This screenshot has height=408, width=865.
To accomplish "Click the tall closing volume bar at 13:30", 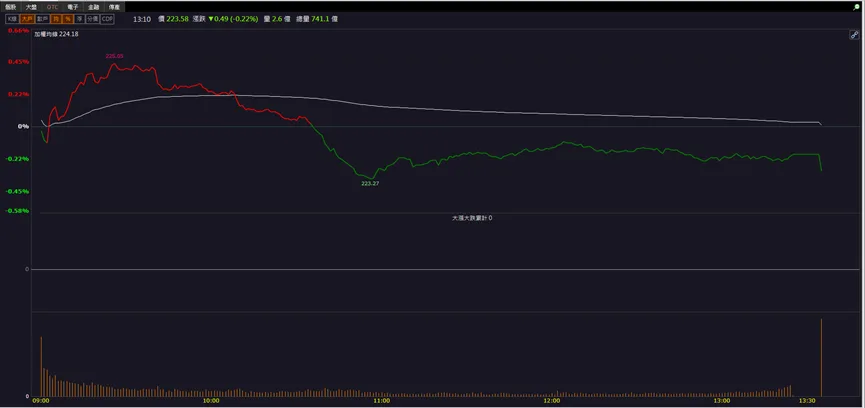I will click(821, 357).
